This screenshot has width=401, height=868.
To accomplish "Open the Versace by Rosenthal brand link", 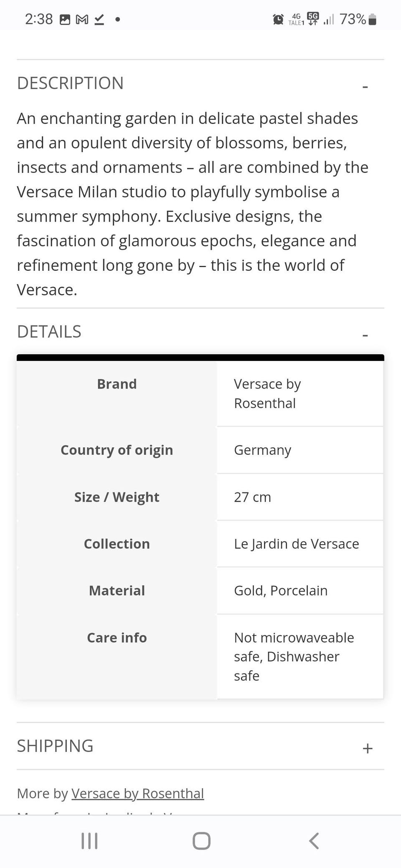I will [137, 793].
